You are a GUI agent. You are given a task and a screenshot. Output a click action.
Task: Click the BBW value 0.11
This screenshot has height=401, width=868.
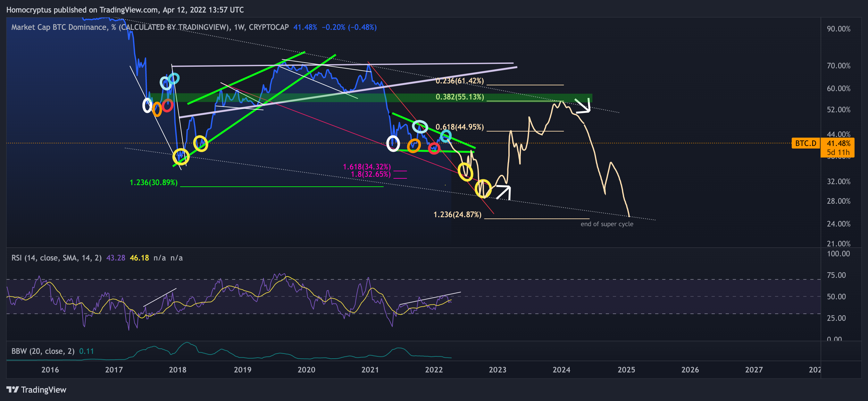pos(86,351)
